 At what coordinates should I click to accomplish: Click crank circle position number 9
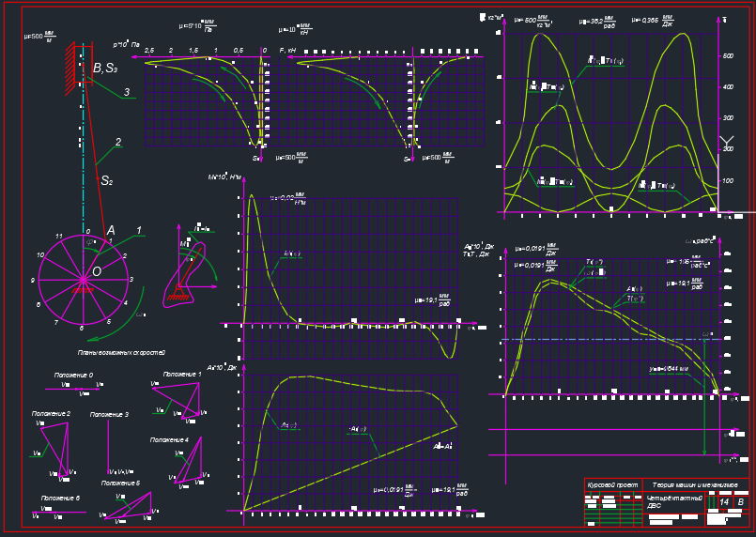point(33,280)
